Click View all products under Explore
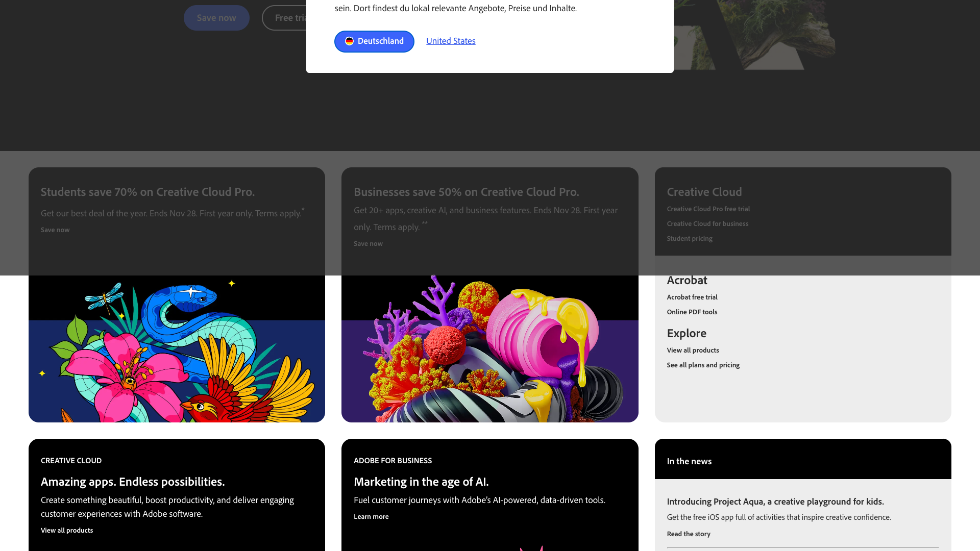The width and height of the screenshot is (980, 551). tap(693, 350)
